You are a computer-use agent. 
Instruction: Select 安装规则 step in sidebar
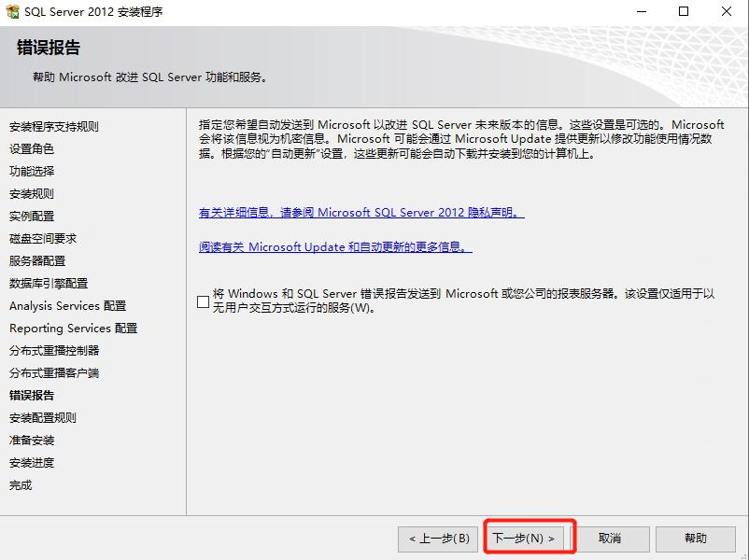[x=32, y=194]
